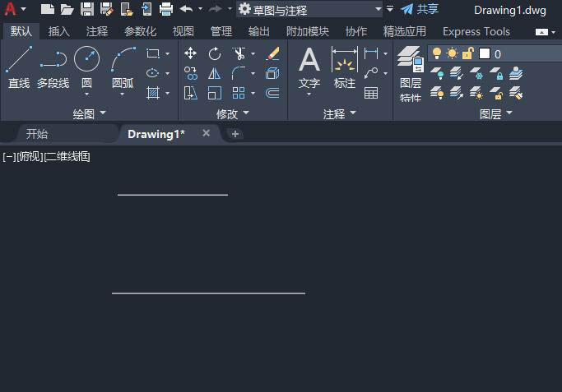Click the Undo arrow
This screenshot has width=562, height=392.
(x=186, y=8)
